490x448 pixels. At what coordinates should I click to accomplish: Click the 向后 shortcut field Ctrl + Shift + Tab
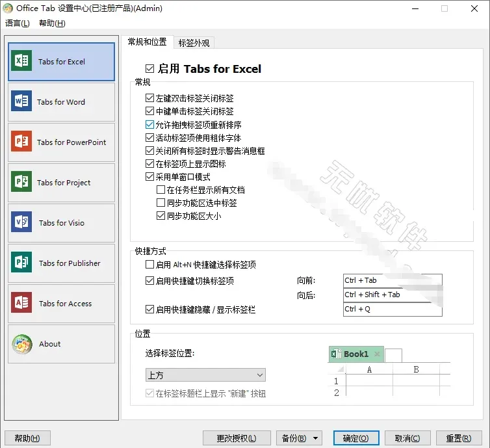point(393,295)
